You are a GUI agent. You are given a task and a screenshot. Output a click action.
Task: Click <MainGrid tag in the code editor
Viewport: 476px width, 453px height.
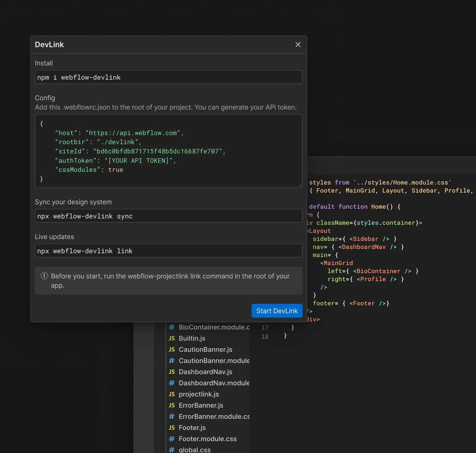336,263
